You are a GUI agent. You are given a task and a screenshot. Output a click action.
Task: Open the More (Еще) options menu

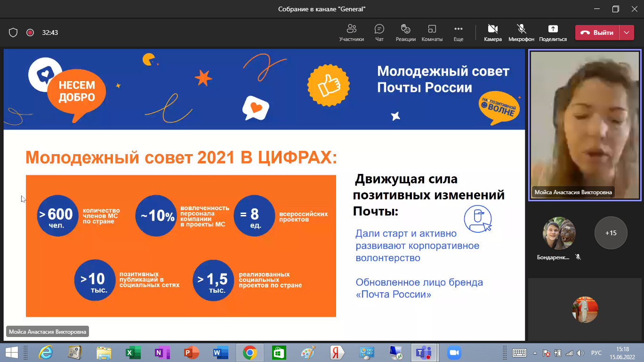click(459, 33)
